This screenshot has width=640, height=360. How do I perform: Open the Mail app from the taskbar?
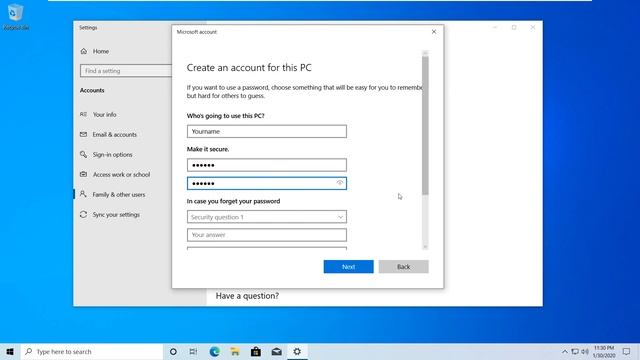(x=276, y=351)
